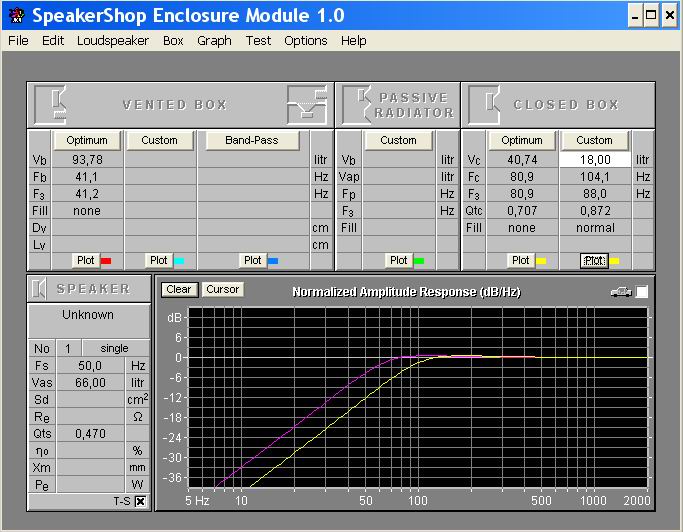Click the blue Band-Pass color swatch

click(273, 261)
